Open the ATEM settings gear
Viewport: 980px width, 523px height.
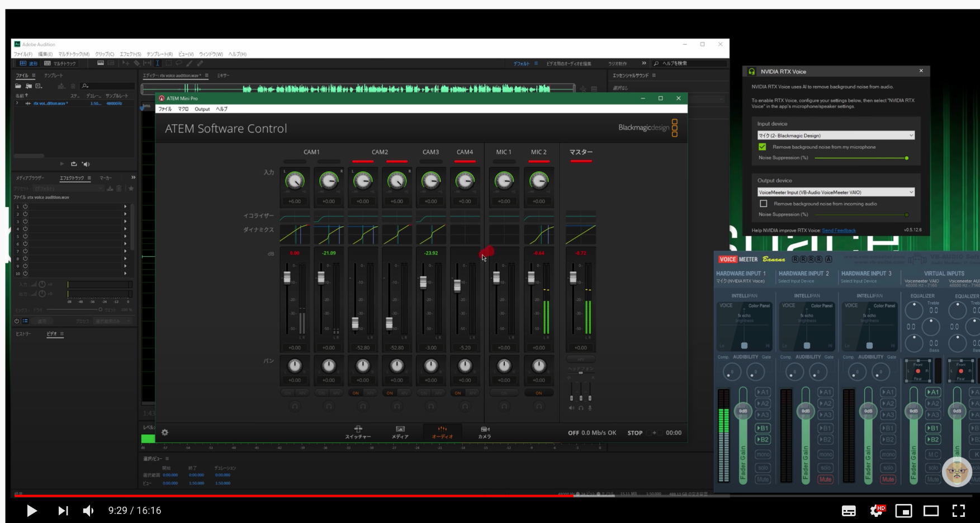165,432
